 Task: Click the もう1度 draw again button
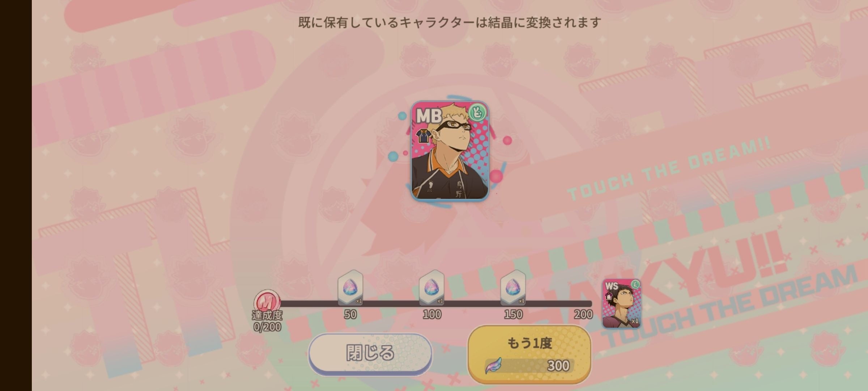click(x=529, y=354)
